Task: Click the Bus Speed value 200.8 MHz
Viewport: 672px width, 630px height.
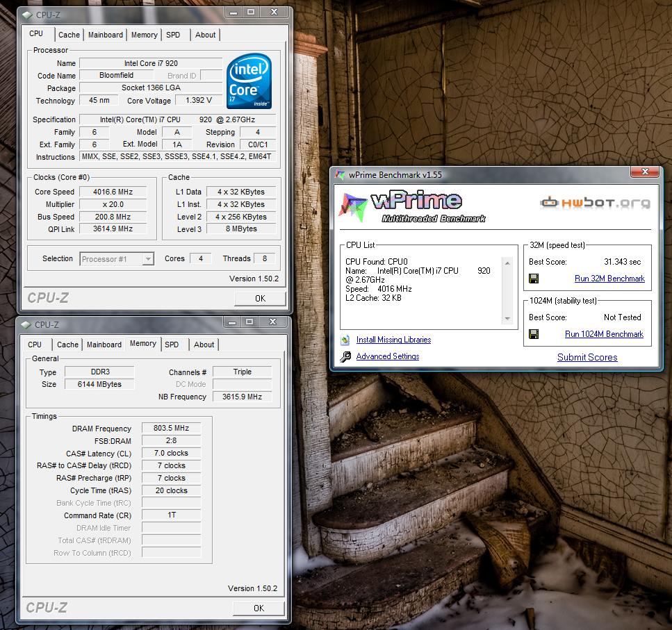Action: tap(113, 217)
